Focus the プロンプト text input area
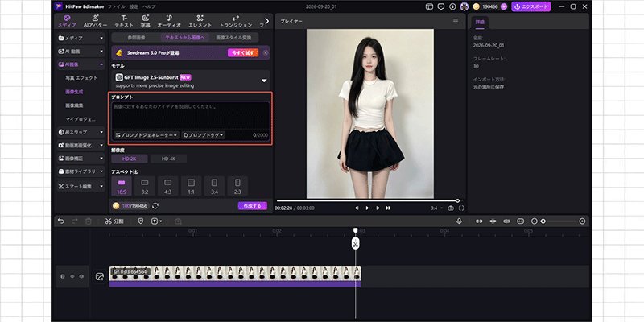 [x=191, y=116]
